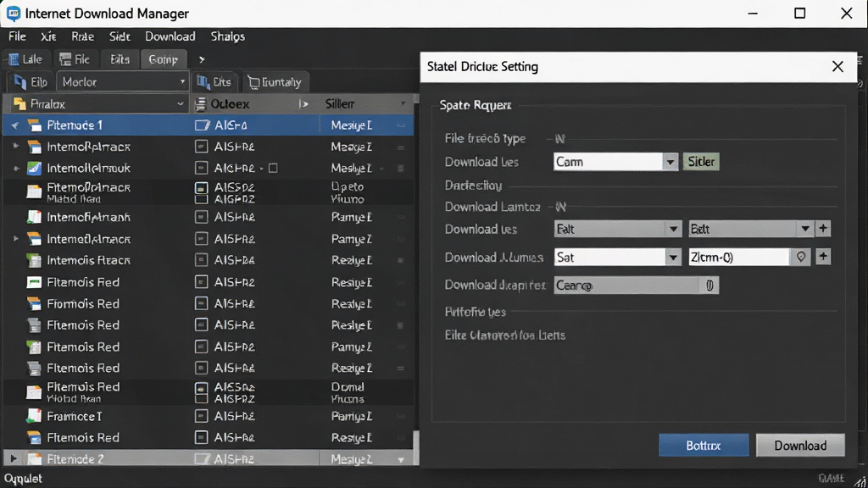Click the Framoce T row icon

[x=34, y=416]
